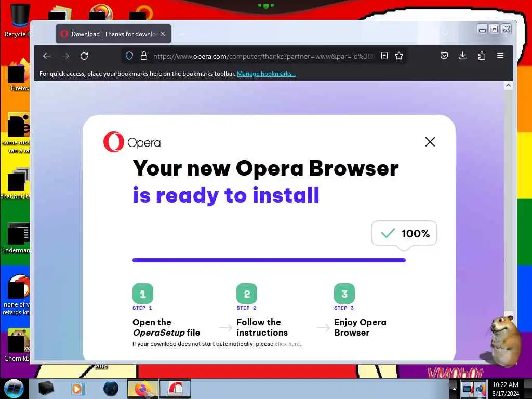Click the page scrollbar up arrow
Viewport: 532px width, 399px height.
(508, 86)
